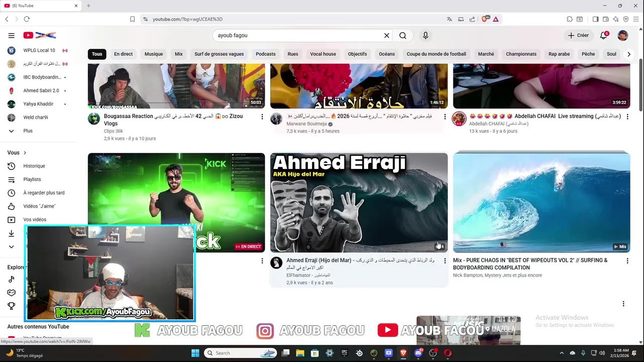Open the notifications bell
Screen dimensions: 644x362
(603, 36)
